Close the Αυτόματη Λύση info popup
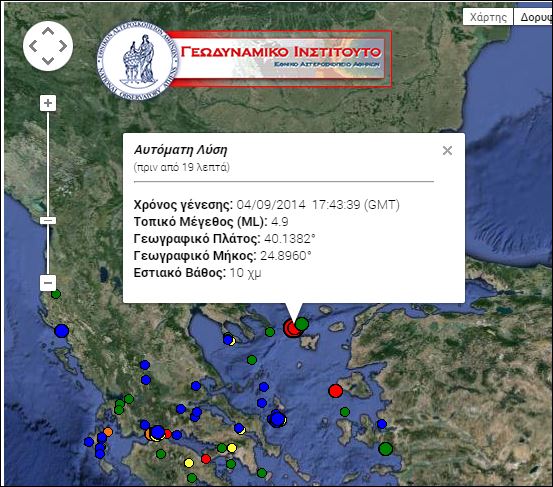The height and width of the screenshot is (487, 553). point(447,151)
